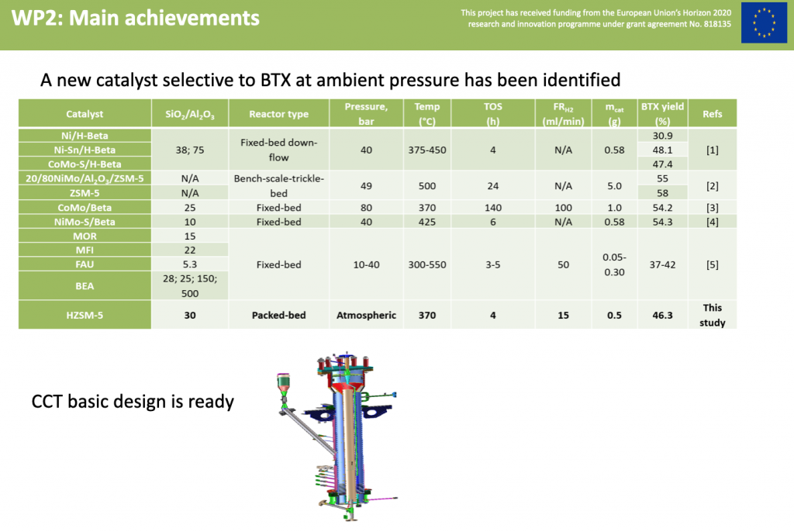Click the 'CCT basic design is ready' text

pos(133,401)
